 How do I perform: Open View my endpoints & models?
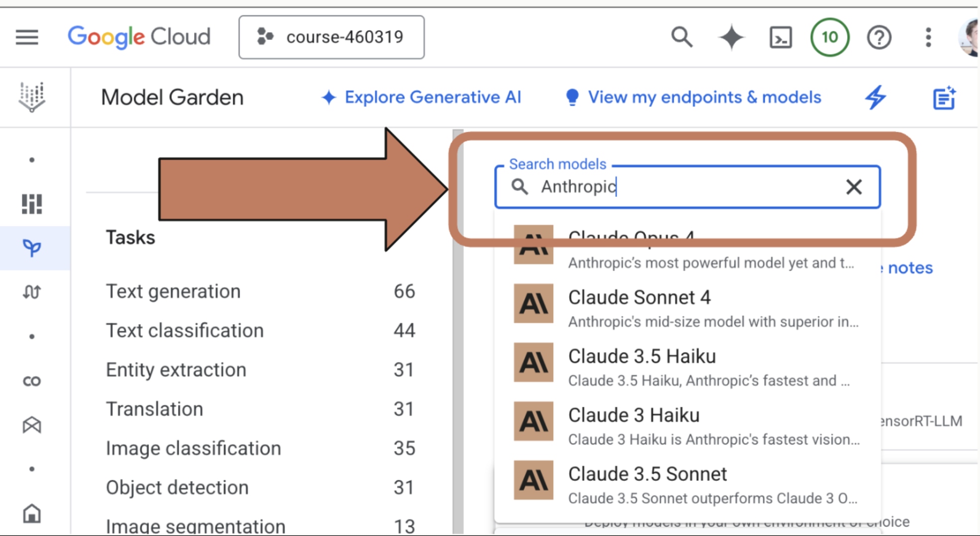pyautogui.click(x=693, y=97)
